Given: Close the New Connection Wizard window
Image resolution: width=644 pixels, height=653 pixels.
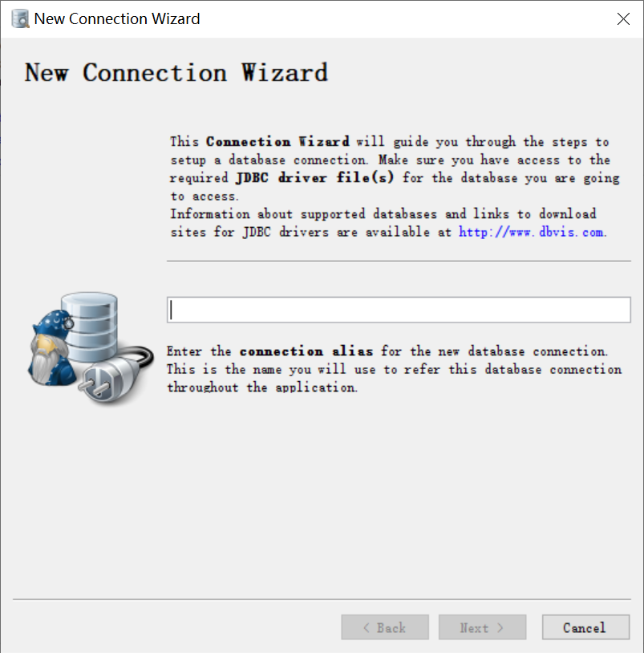Looking at the screenshot, I should 623,18.
